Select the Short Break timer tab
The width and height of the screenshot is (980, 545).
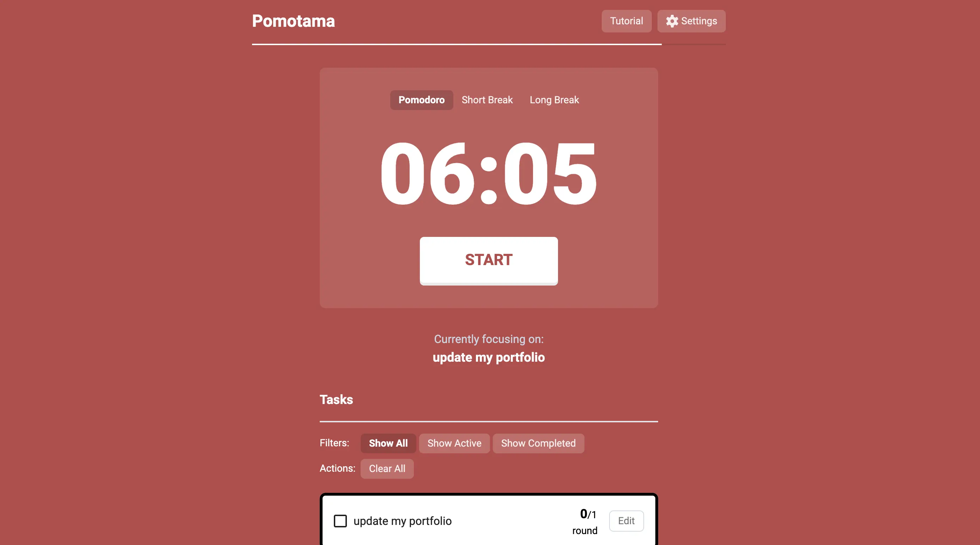pos(487,99)
